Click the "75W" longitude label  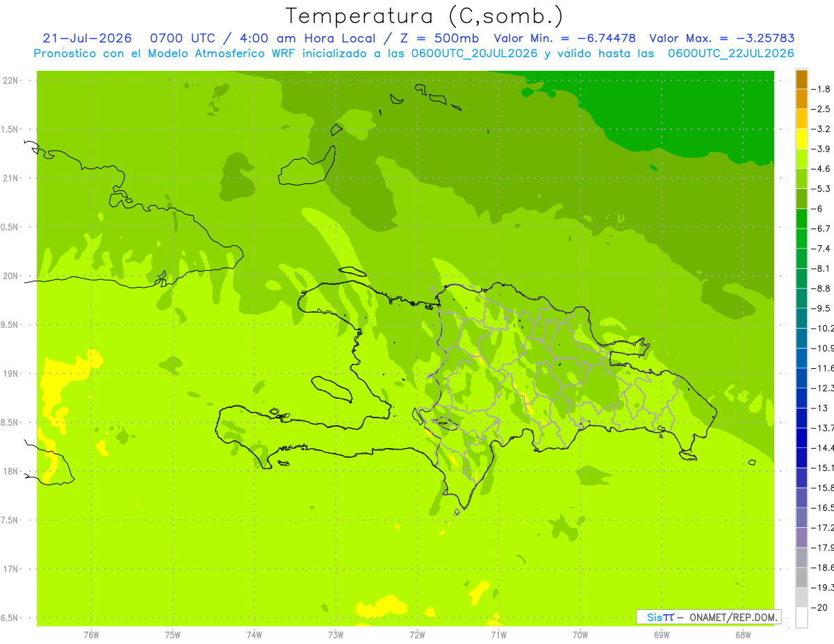[173, 634]
